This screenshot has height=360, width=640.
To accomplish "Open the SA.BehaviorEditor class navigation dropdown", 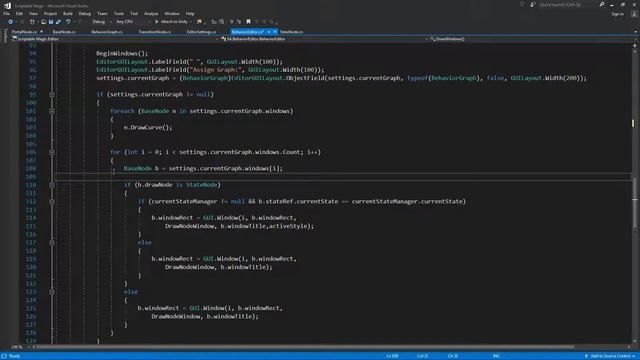I will pos(324,39).
